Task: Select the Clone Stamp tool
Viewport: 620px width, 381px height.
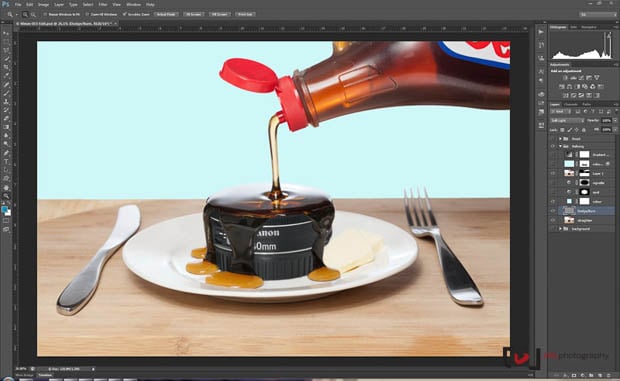Action: click(x=6, y=102)
